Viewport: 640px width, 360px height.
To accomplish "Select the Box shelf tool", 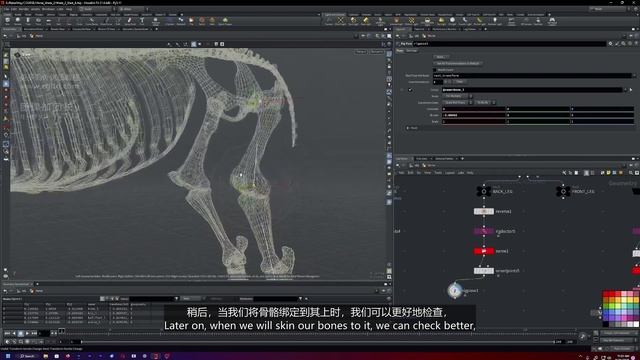I will click(7, 21).
